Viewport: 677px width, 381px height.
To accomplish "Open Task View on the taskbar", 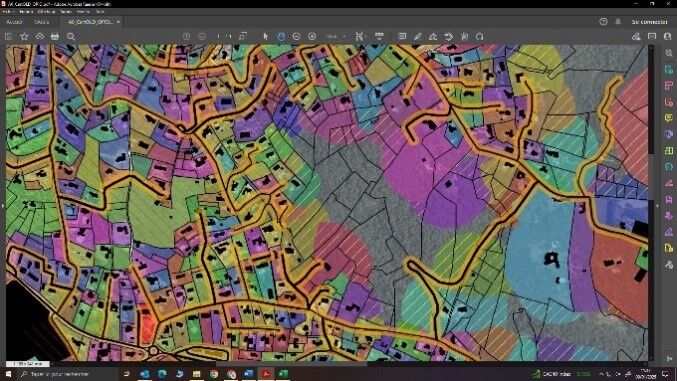I will click(x=127, y=374).
